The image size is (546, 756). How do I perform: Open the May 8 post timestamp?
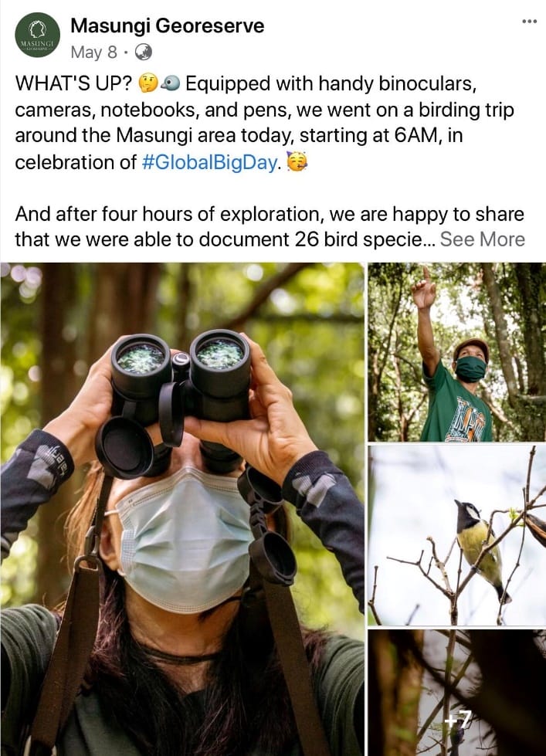(94, 52)
